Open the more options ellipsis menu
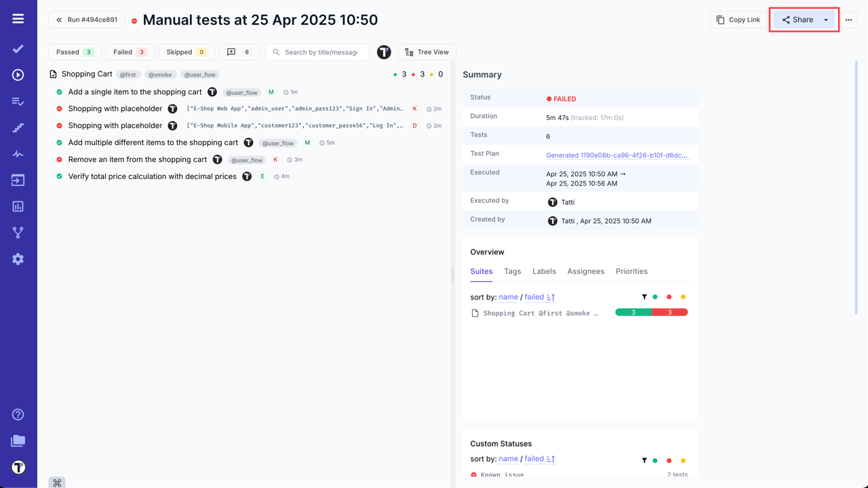Screen dimensions: 868x488 pyautogui.click(x=849, y=20)
